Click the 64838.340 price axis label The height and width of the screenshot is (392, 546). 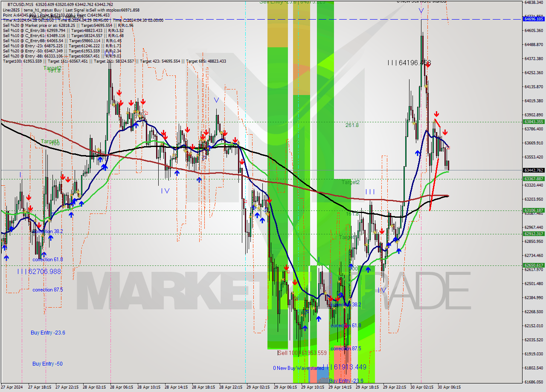tap(534, 2)
